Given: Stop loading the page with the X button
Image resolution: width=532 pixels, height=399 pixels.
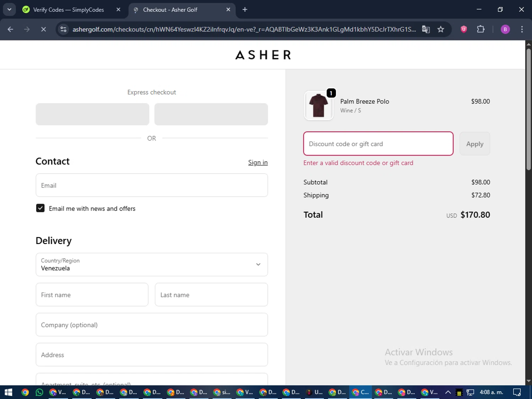Looking at the screenshot, I should click(x=43, y=29).
